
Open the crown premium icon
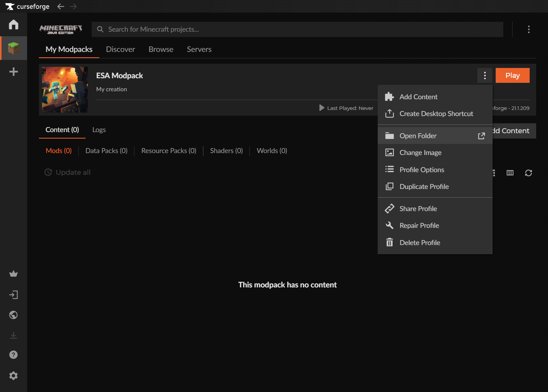tap(13, 274)
